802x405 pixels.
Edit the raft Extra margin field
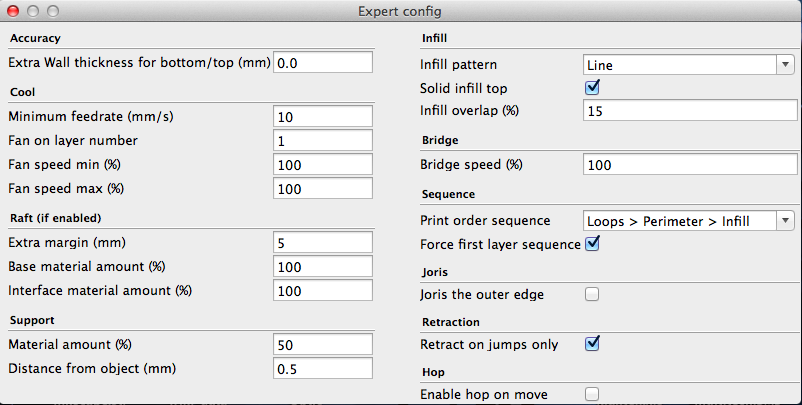click(x=322, y=243)
